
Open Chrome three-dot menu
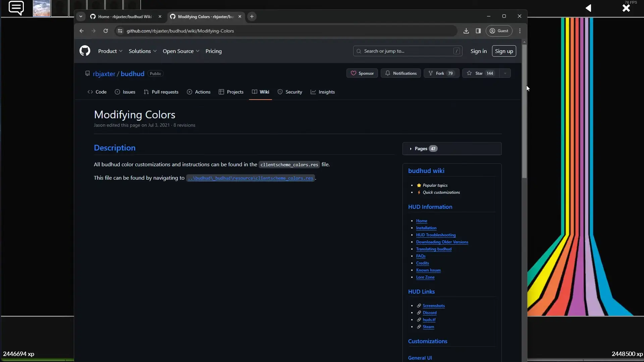click(x=520, y=31)
